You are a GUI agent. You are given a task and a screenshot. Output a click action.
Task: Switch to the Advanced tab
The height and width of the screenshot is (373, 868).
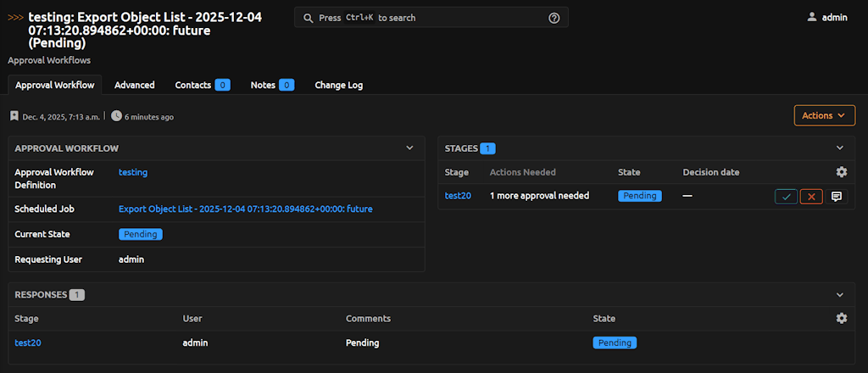click(x=134, y=85)
